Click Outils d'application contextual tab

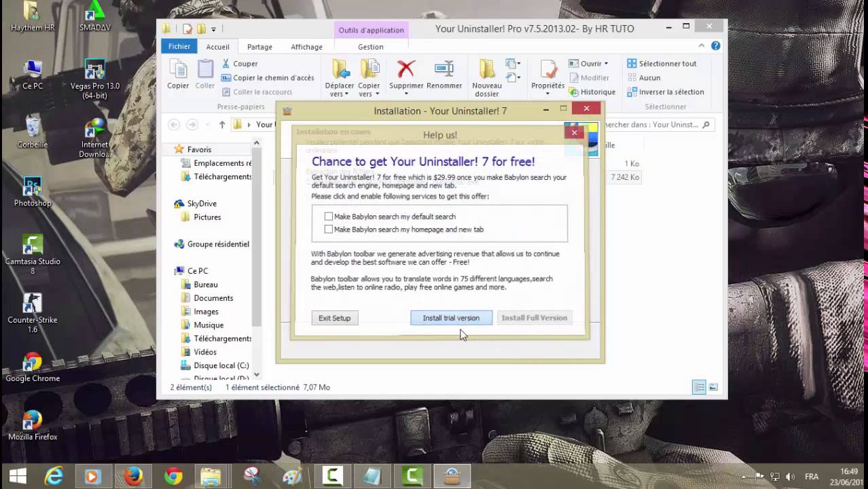(371, 30)
